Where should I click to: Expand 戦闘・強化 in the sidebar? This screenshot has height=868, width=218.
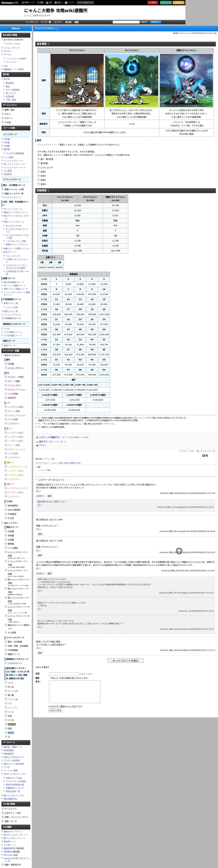coord(3,110)
